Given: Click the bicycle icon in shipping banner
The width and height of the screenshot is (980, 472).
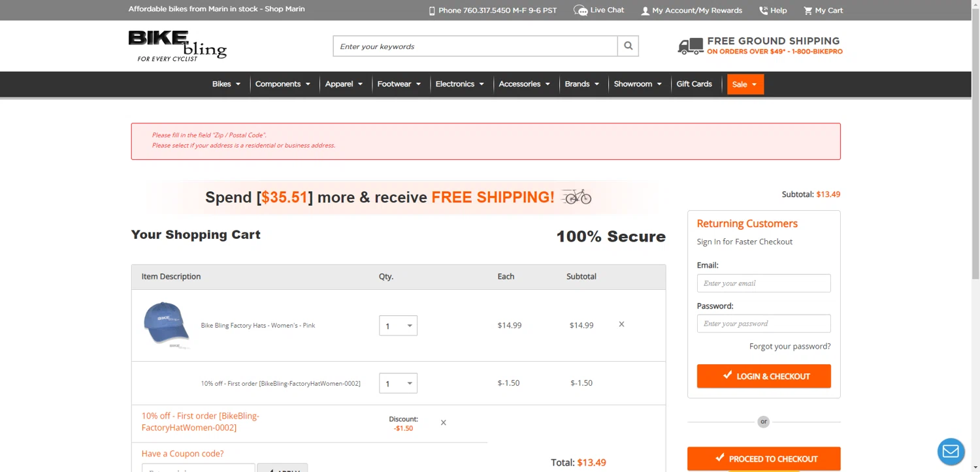Looking at the screenshot, I should 576,197.
